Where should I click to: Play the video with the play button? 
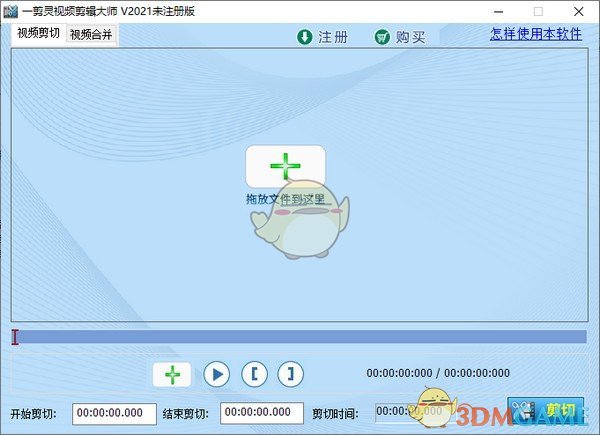(216, 374)
